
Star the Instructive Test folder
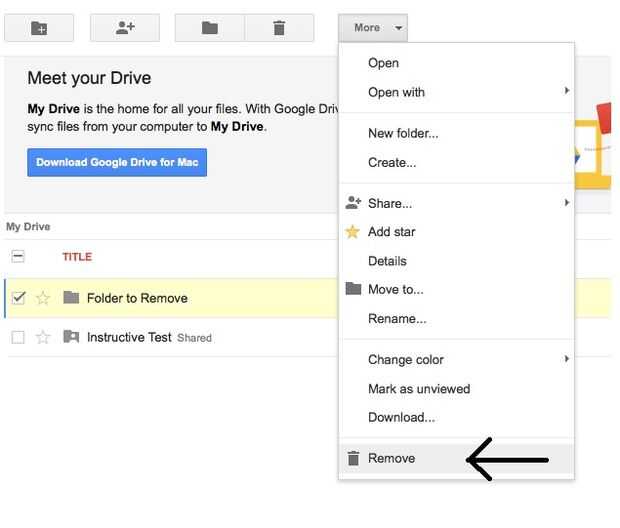coord(43,338)
